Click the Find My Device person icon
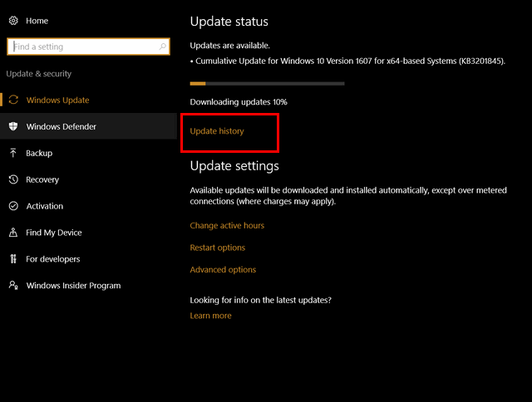This screenshot has height=402, width=532. (x=13, y=233)
